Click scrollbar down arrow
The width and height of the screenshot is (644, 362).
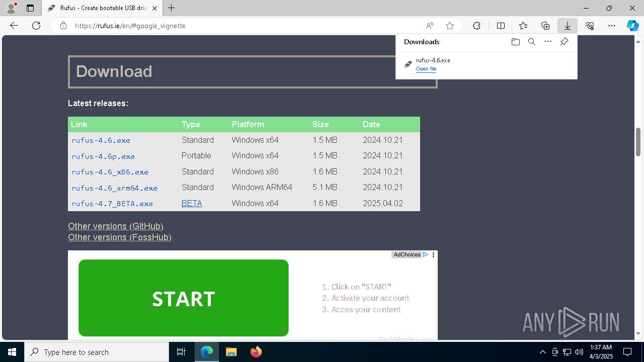[638, 333]
